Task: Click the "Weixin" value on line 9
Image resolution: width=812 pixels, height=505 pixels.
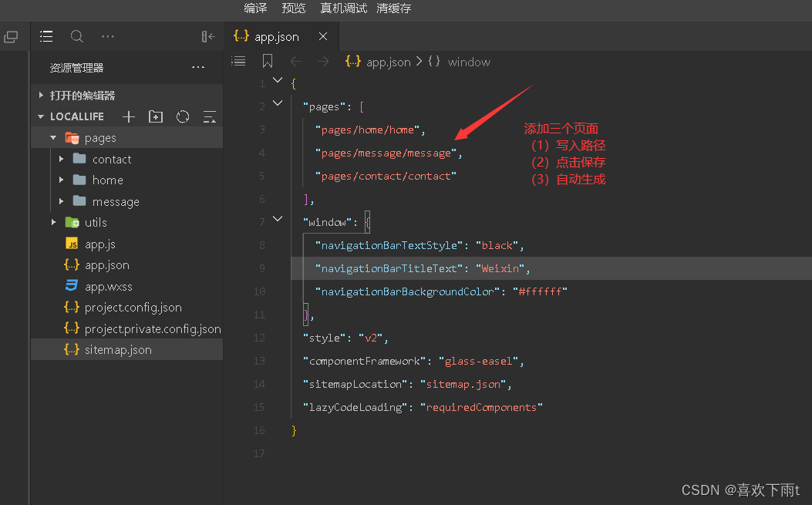Action: pyautogui.click(x=500, y=268)
